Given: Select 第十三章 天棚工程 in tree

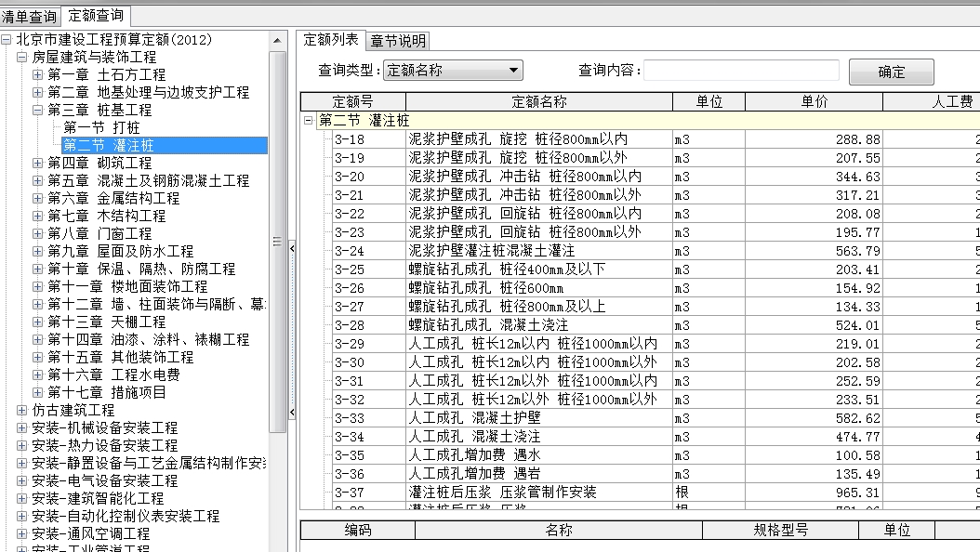Looking at the screenshot, I should coord(106,322).
